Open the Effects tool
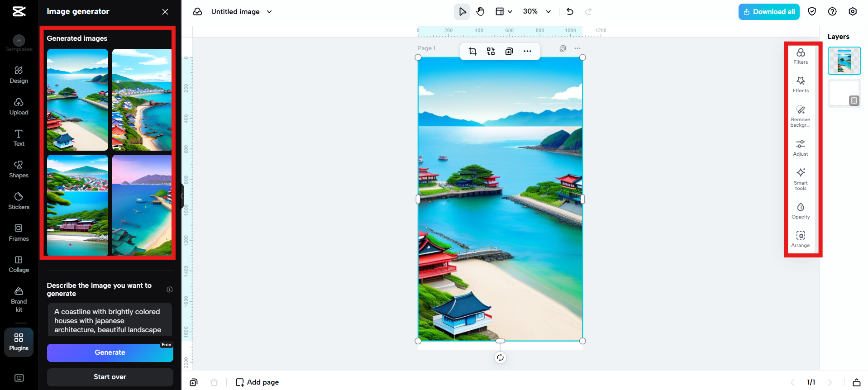The width and height of the screenshot is (868, 390). 800,85
